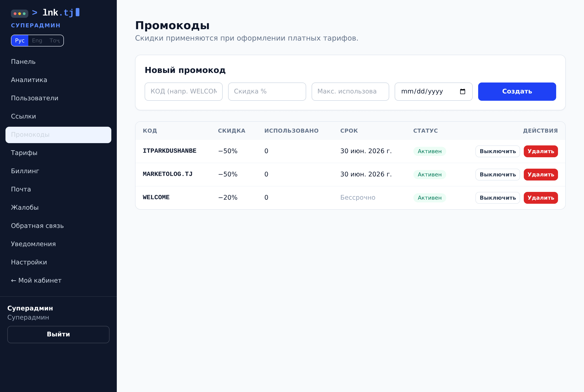Click the Создать button

coord(517,91)
